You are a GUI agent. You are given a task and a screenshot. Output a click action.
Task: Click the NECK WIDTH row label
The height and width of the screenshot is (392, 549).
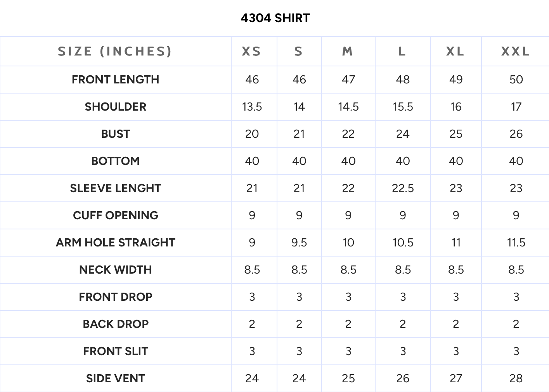115,270
